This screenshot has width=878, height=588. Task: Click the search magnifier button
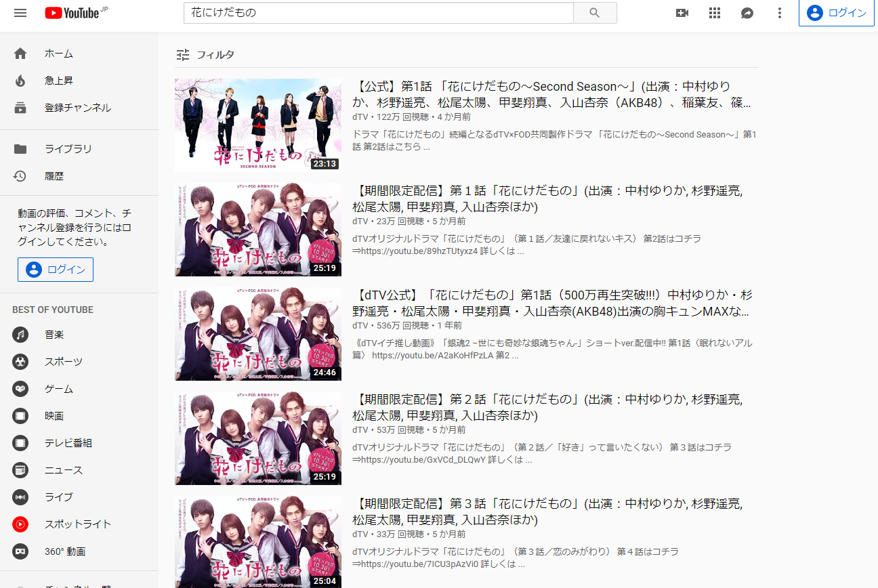595,13
